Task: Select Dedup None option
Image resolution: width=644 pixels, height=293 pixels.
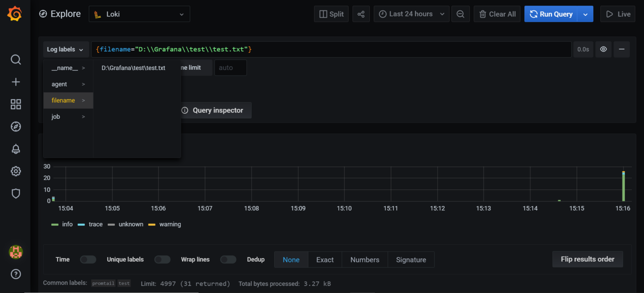Action: click(291, 259)
